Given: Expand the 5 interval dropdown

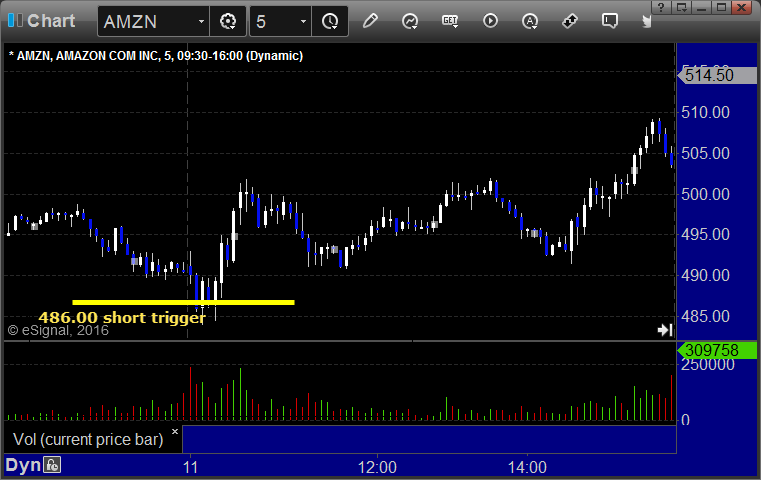Looking at the screenshot, I should pos(303,22).
